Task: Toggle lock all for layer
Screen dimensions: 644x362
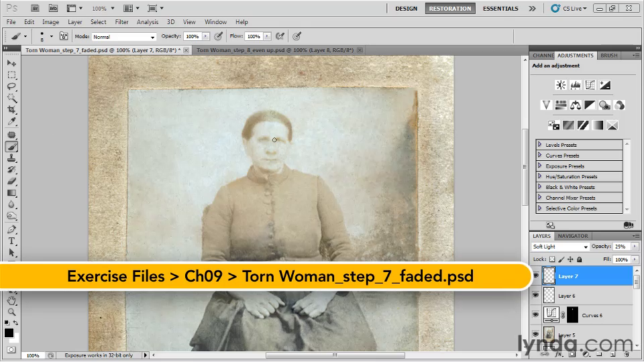Action: click(x=579, y=259)
